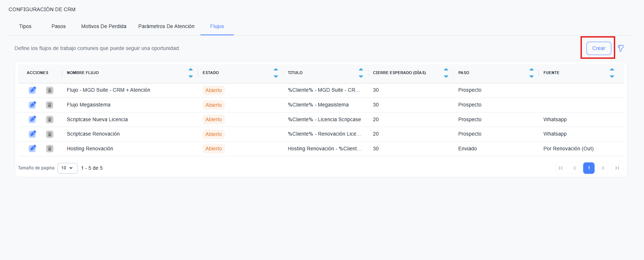Select the Hosting Renovación name cell
The height and width of the screenshot is (260, 644).
90,149
